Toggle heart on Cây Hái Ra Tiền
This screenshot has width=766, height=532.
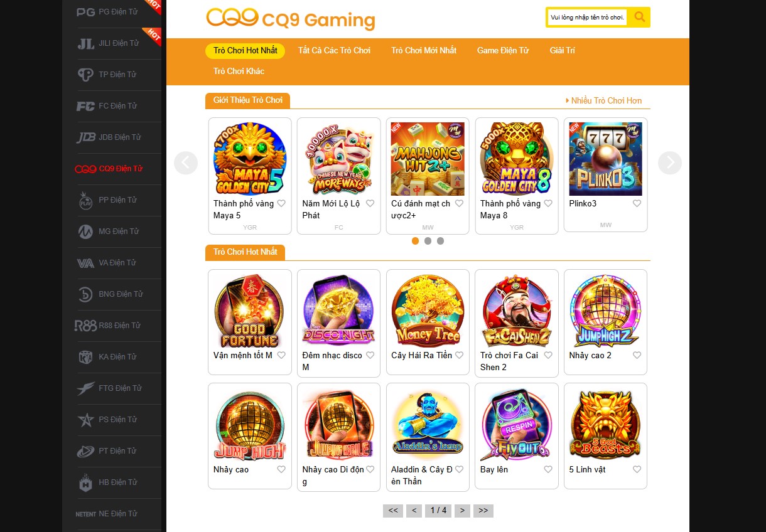(x=459, y=355)
